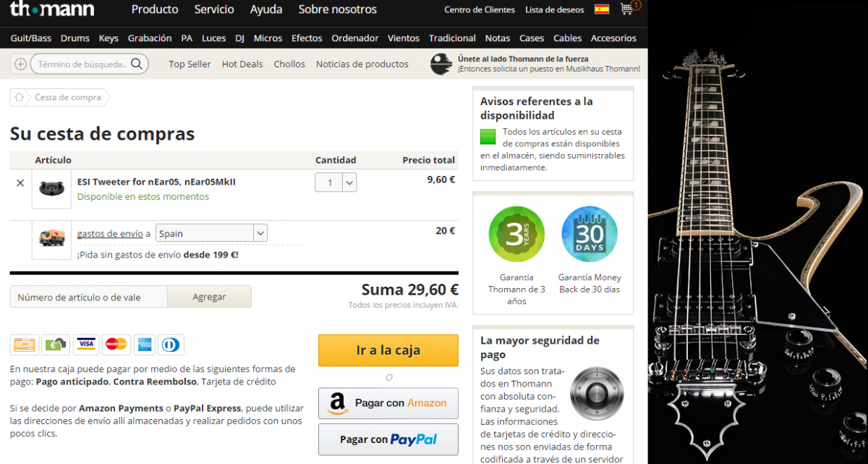Open the Accesorios category

click(x=613, y=38)
